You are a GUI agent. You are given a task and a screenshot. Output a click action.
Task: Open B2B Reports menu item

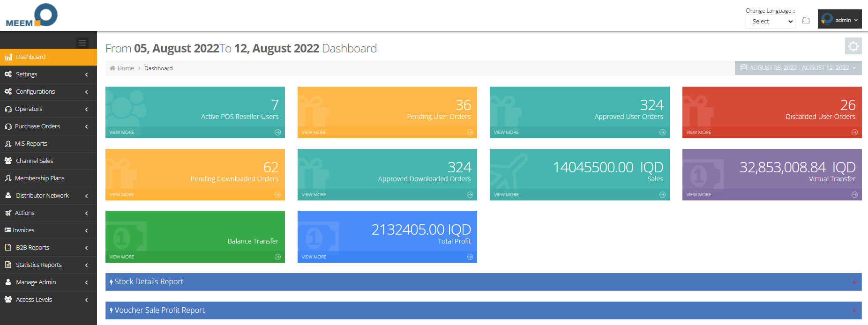pyautogui.click(x=48, y=248)
